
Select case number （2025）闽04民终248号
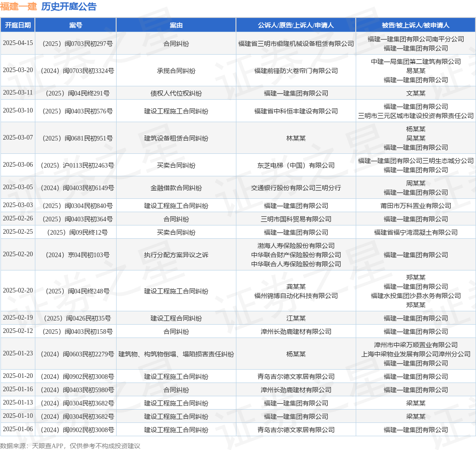[x=76, y=291]
